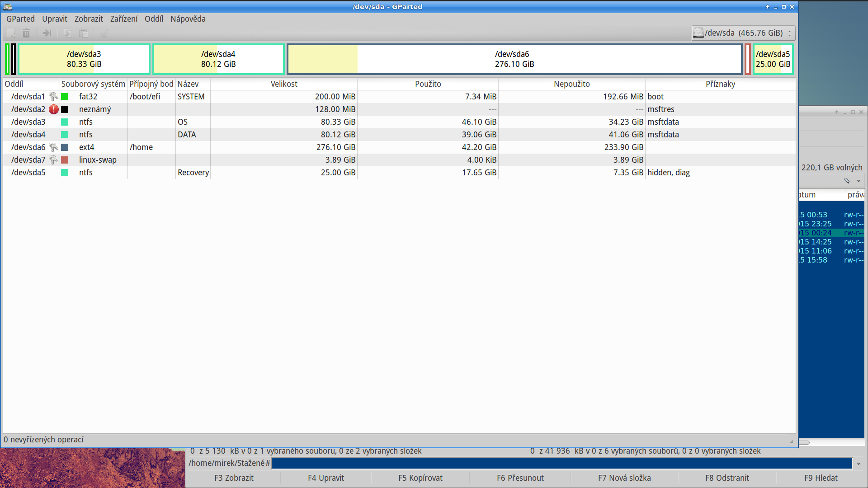This screenshot has width=868, height=488.
Task: Click the GParted app icon in title bar
Action: click(x=8, y=7)
